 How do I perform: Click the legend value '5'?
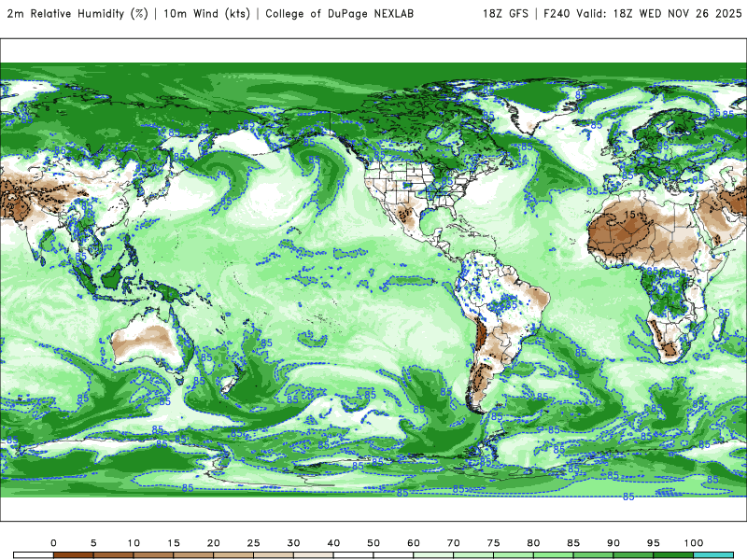(93, 543)
